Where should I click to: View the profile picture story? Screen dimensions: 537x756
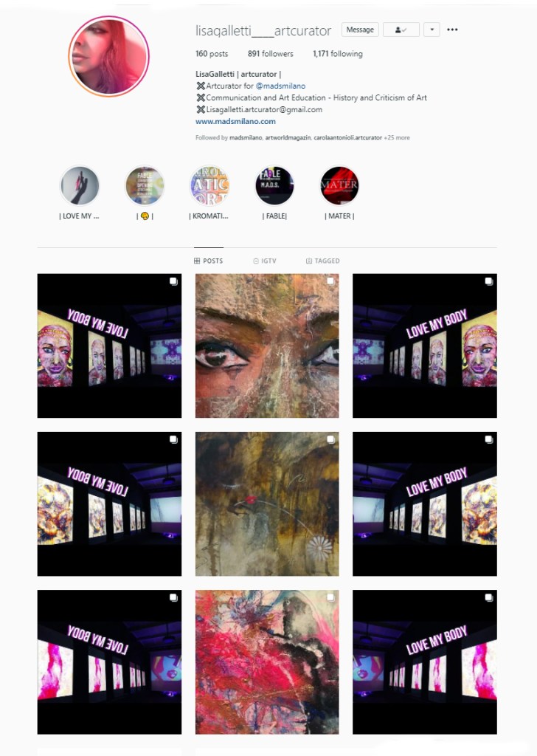(109, 56)
